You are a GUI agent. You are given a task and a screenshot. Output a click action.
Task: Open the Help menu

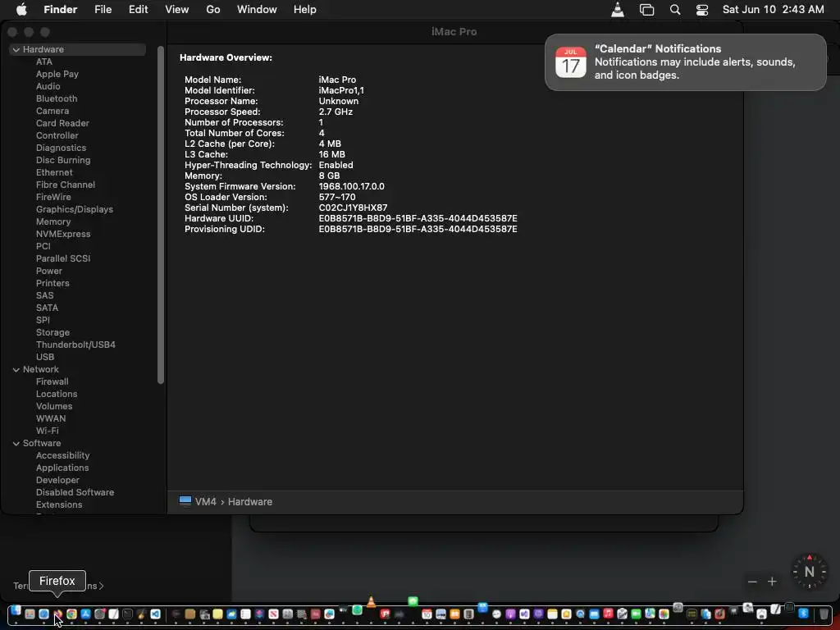(x=305, y=9)
